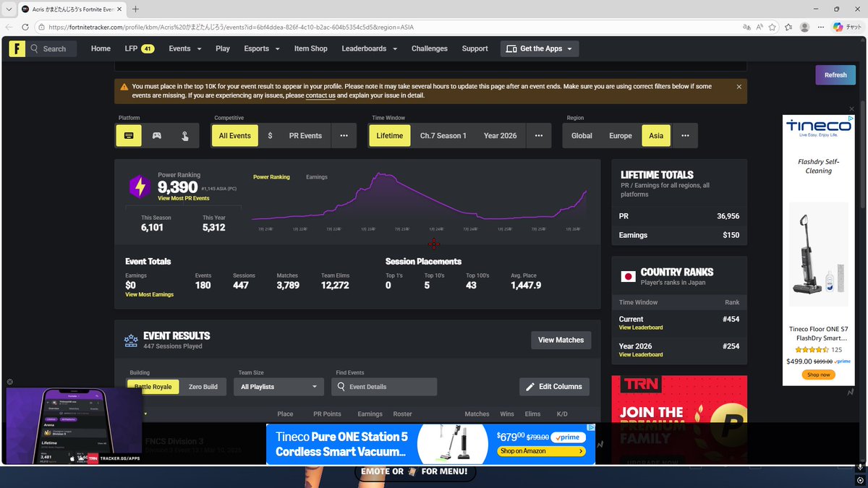The width and height of the screenshot is (868, 488).
Task: Open the tab actions chevron at far left
Action: (x=9, y=9)
